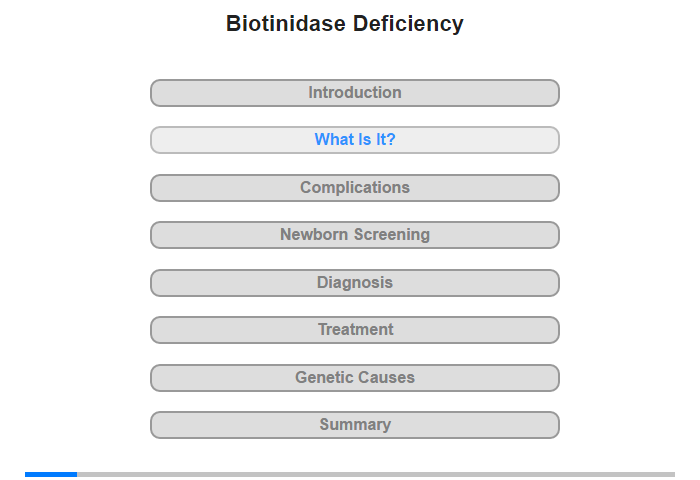
Task: Go to the Summary section
Action: pos(354,425)
